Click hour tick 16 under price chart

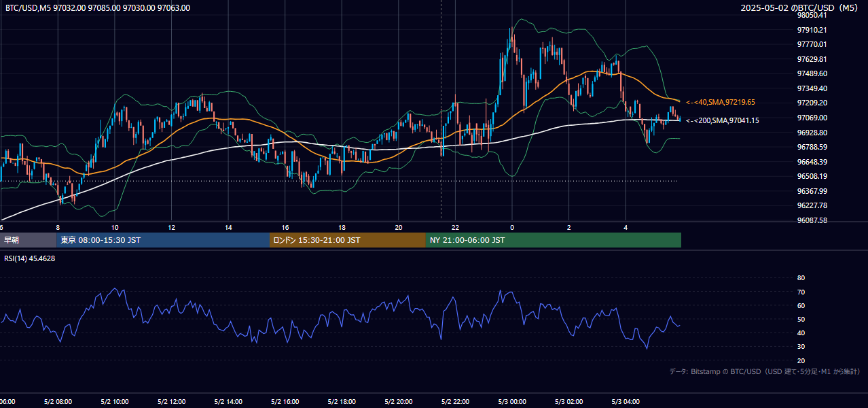[x=285, y=227]
